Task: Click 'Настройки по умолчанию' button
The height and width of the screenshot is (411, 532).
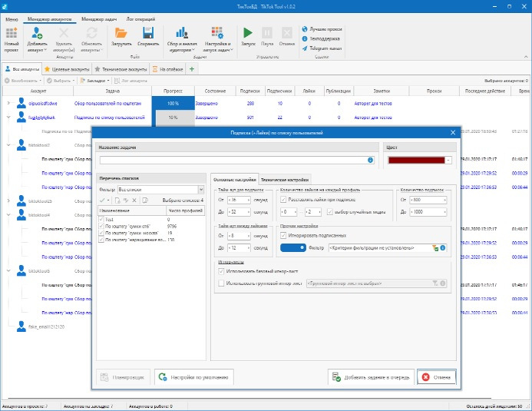Action: [194, 376]
